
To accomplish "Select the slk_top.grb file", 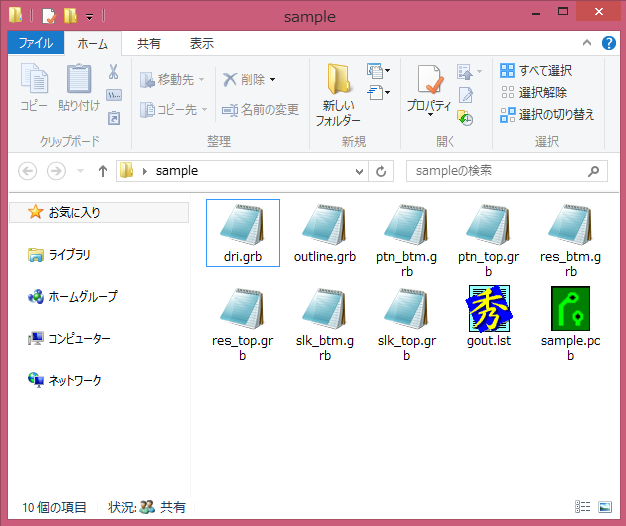I will (406, 323).
